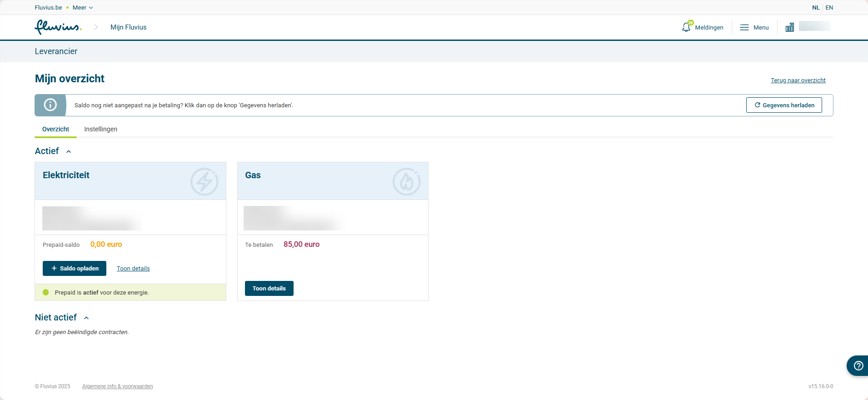Click the Gas flame icon

[406, 181]
